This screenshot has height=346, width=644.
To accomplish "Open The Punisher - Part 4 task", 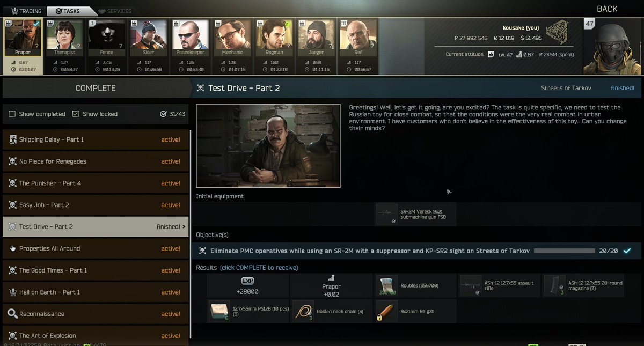I will coord(96,183).
